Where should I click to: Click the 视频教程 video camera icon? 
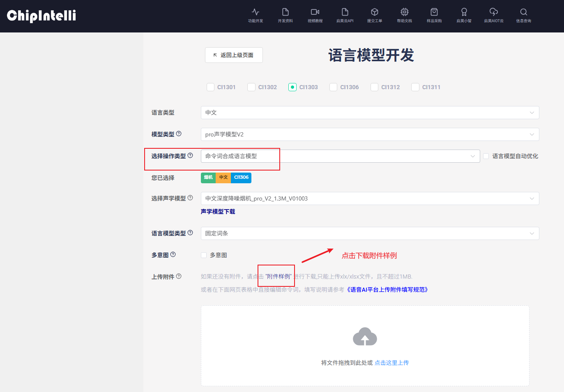315,12
